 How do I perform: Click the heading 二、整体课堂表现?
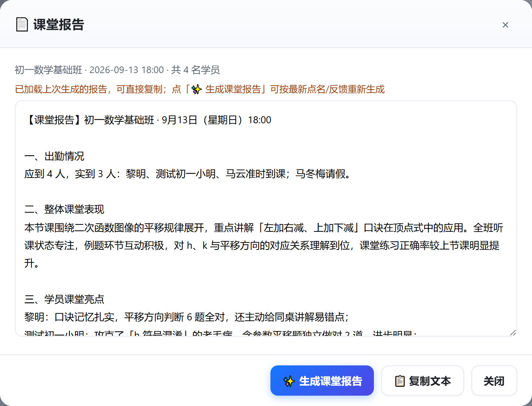point(64,209)
